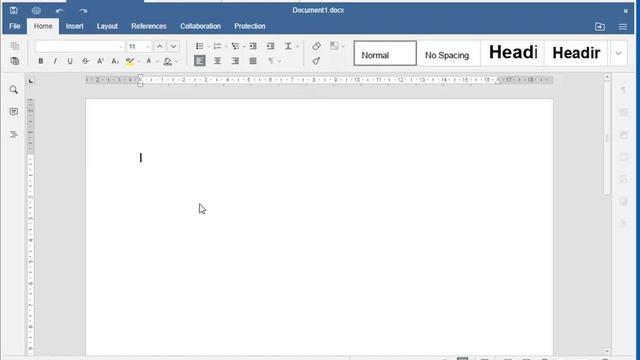Toggle subscript formatting

pyautogui.click(x=115, y=61)
